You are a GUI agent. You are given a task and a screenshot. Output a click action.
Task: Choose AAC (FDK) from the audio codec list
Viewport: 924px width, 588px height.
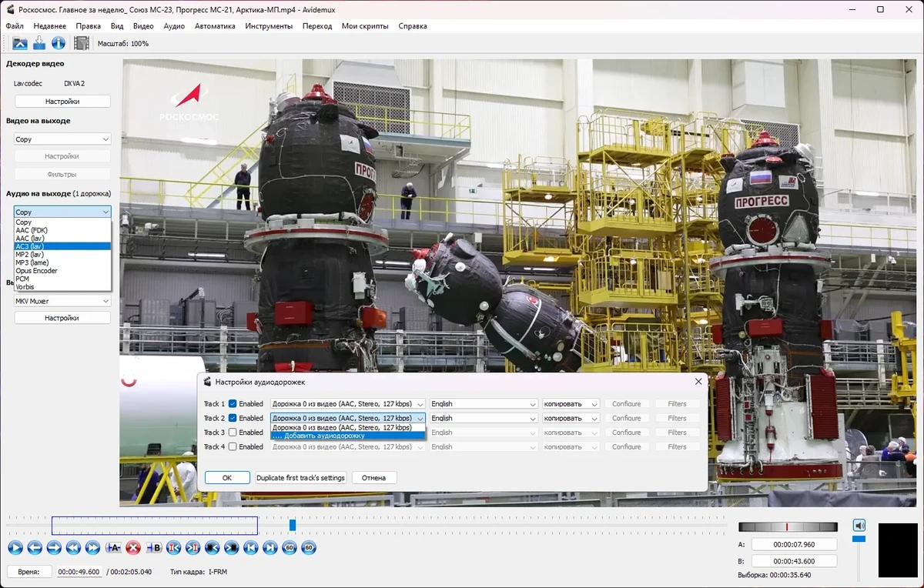coord(62,230)
